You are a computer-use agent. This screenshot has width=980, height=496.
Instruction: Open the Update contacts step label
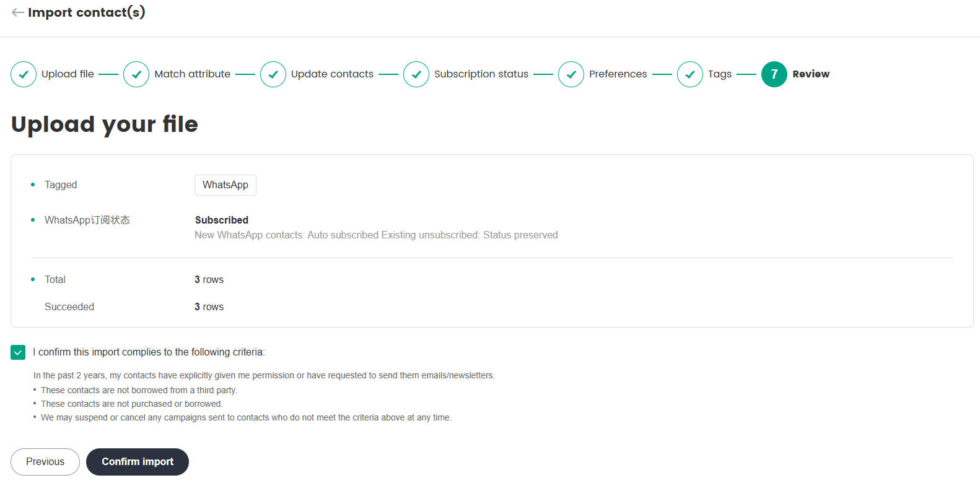[x=332, y=74]
